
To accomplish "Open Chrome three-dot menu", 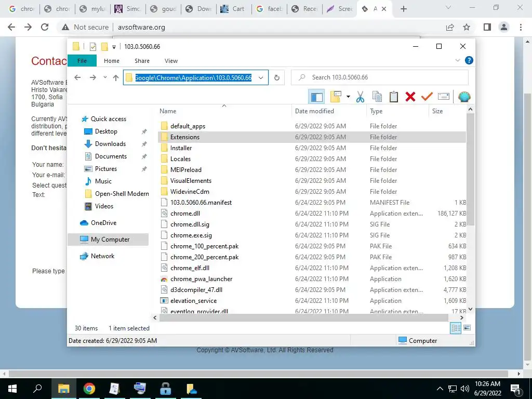I will click(521, 27).
